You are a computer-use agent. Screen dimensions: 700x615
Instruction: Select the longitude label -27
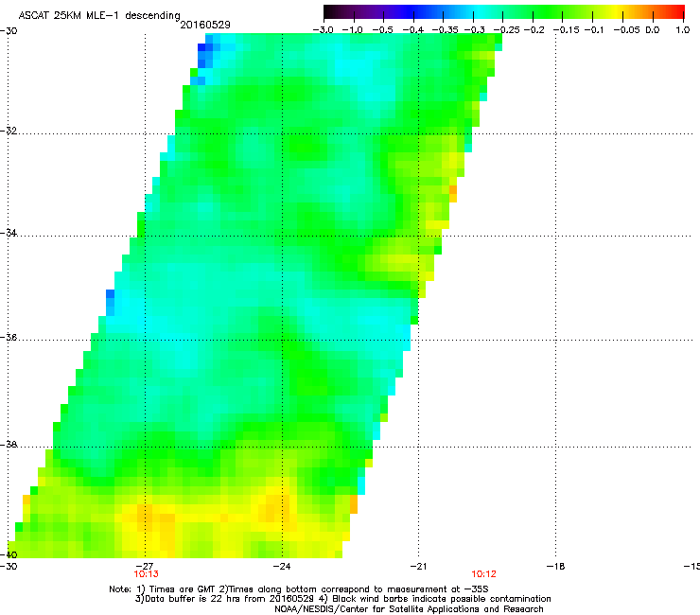point(146,566)
